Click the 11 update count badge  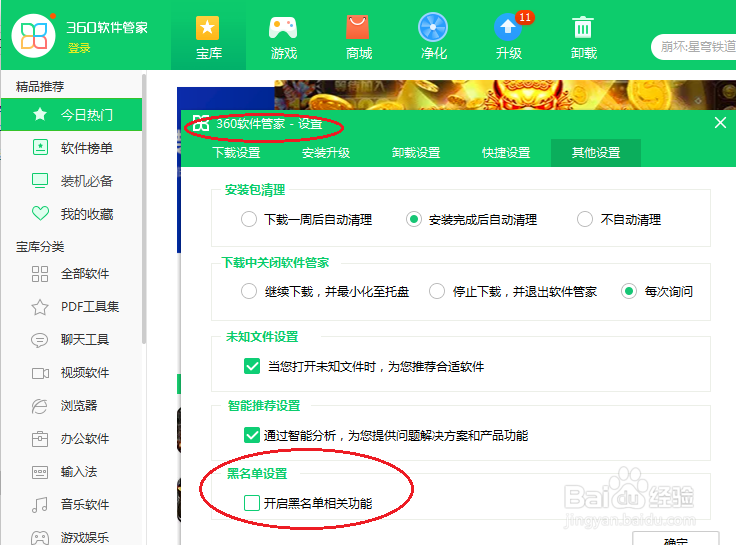click(x=525, y=18)
